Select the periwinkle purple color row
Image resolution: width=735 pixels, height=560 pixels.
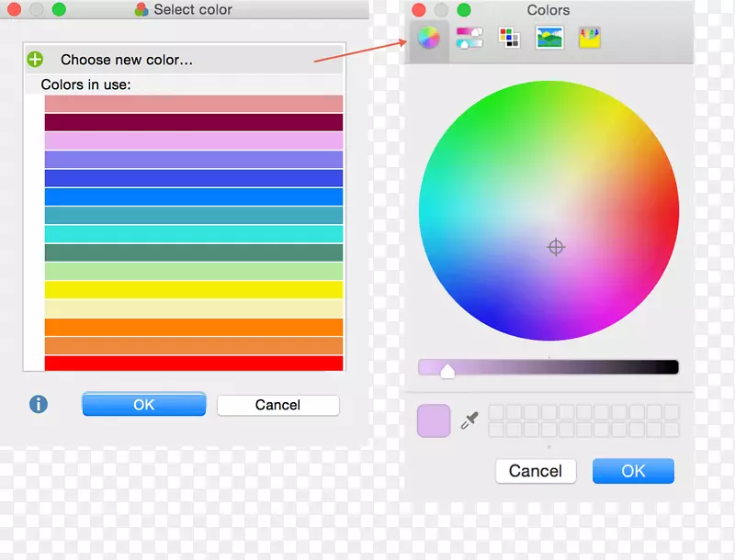pyautogui.click(x=194, y=159)
